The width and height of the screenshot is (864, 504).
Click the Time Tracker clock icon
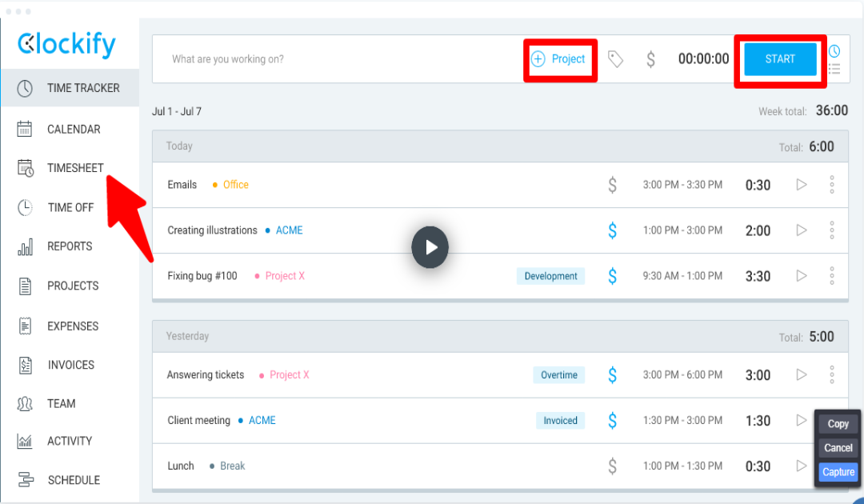tap(25, 88)
